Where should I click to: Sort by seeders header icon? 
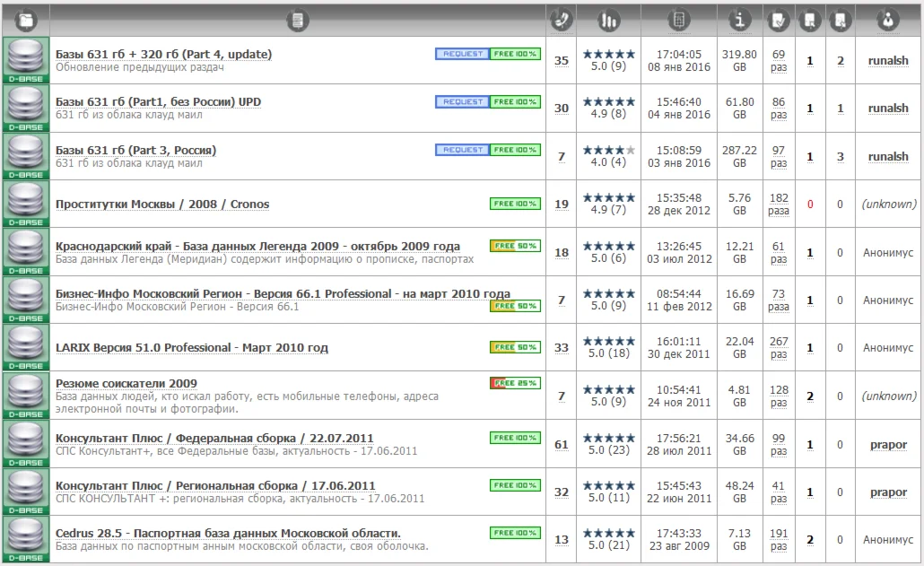coord(810,21)
